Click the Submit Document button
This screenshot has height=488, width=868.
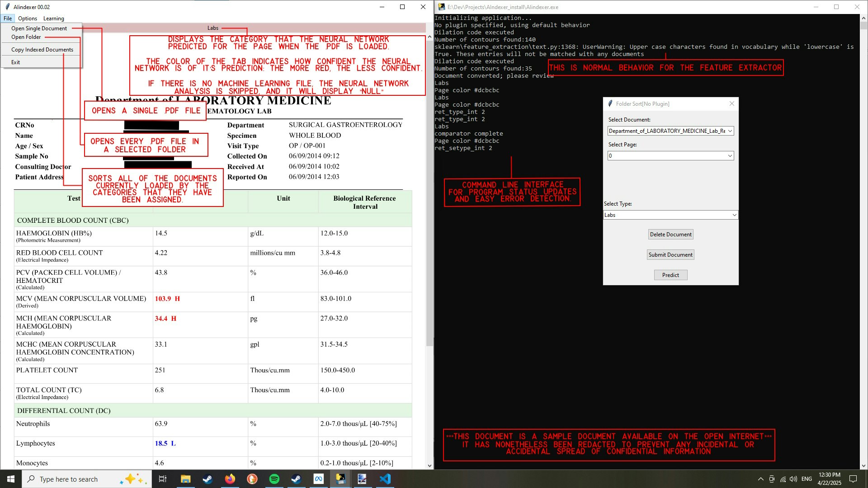[670, 255]
